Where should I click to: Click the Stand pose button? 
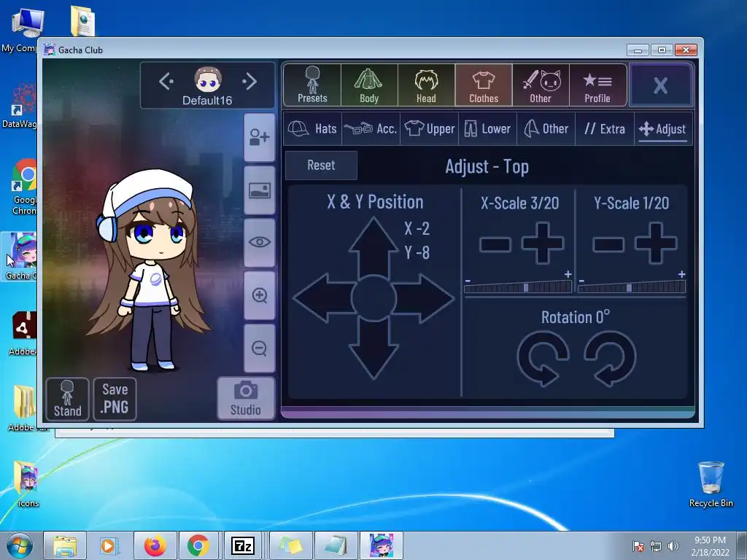[x=68, y=399]
